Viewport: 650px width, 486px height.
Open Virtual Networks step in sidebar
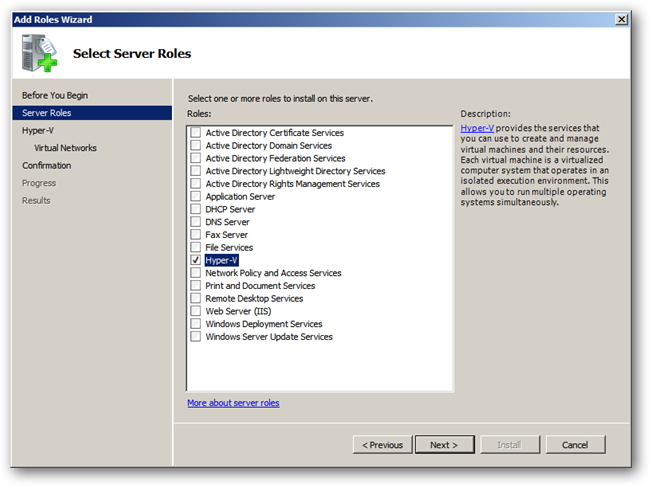click(65, 148)
